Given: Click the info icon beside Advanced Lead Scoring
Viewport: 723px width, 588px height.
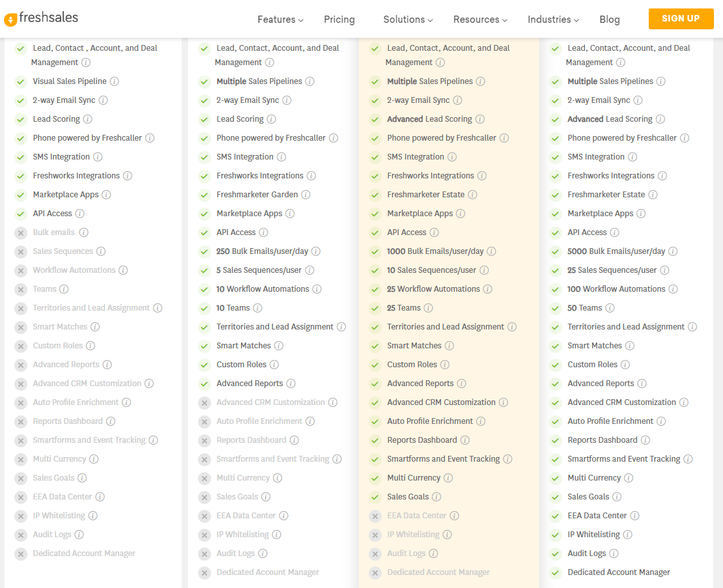Looking at the screenshot, I should pyautogui.click(x=481, y=119).
